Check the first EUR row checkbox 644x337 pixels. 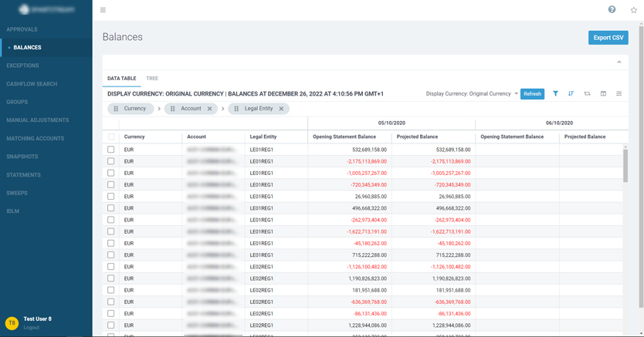pyautogui.click(x=111, y=150)
